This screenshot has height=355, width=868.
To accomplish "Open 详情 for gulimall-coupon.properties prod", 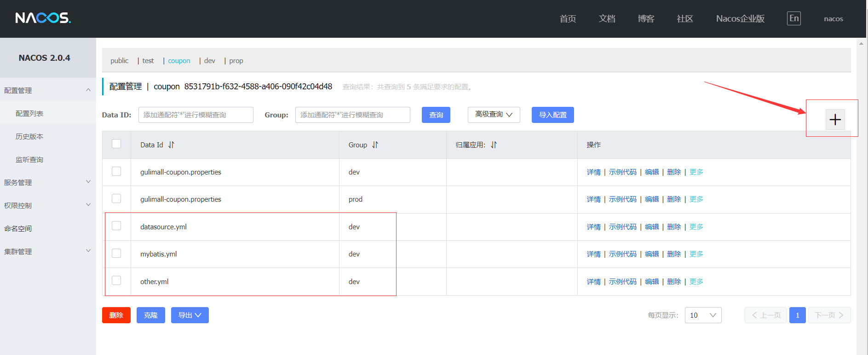I will coord(593,199).
